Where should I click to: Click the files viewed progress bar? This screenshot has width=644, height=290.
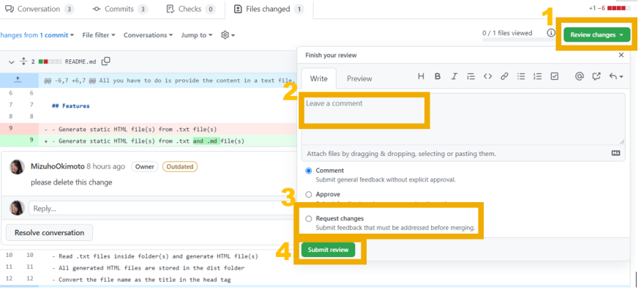[517, 40]
